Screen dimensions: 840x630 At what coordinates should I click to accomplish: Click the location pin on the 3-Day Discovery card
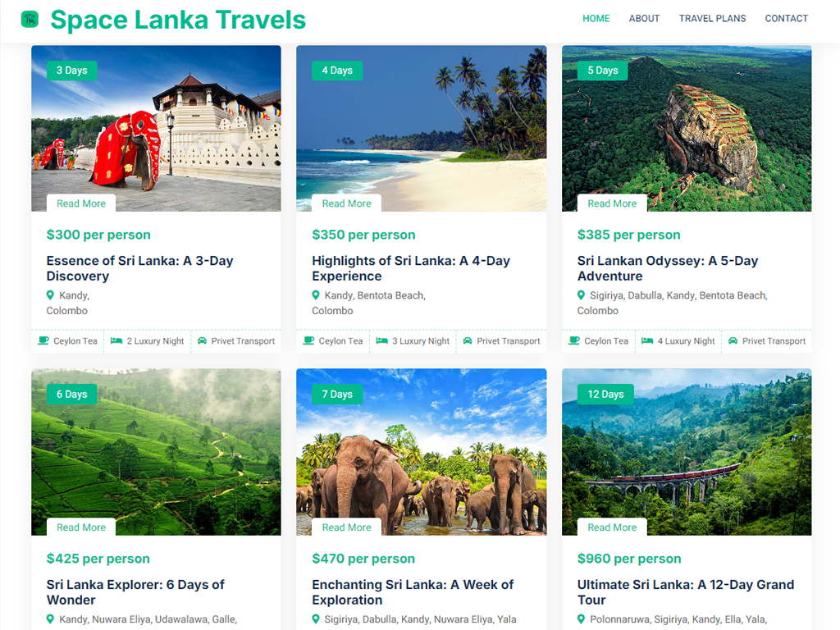pyautogui.click(x=50, y=295)
